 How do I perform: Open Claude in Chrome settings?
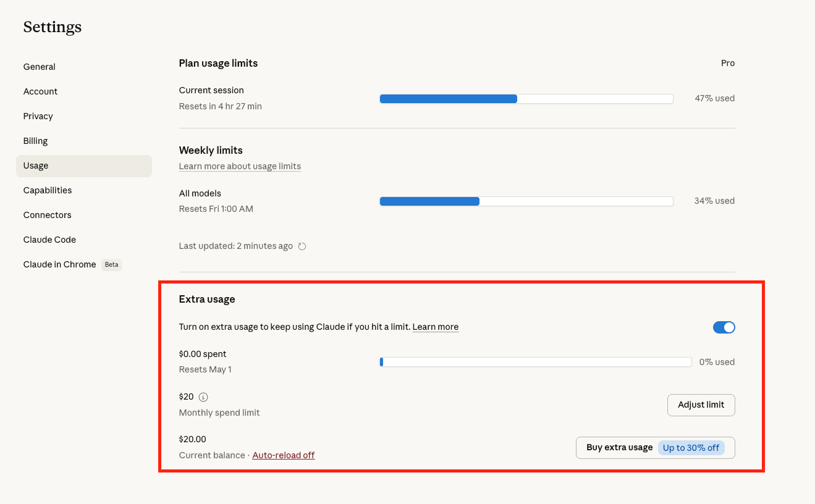coord(60,264)
